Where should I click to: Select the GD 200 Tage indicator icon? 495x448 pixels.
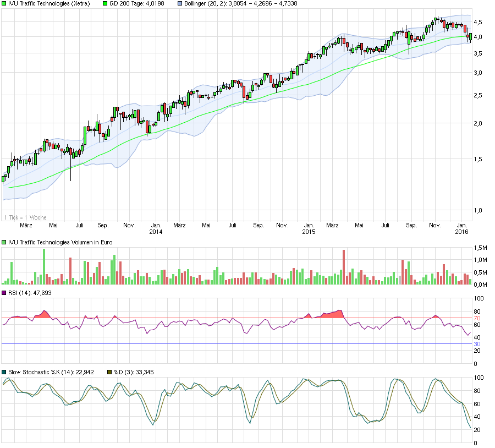click(x=105, y=4)
